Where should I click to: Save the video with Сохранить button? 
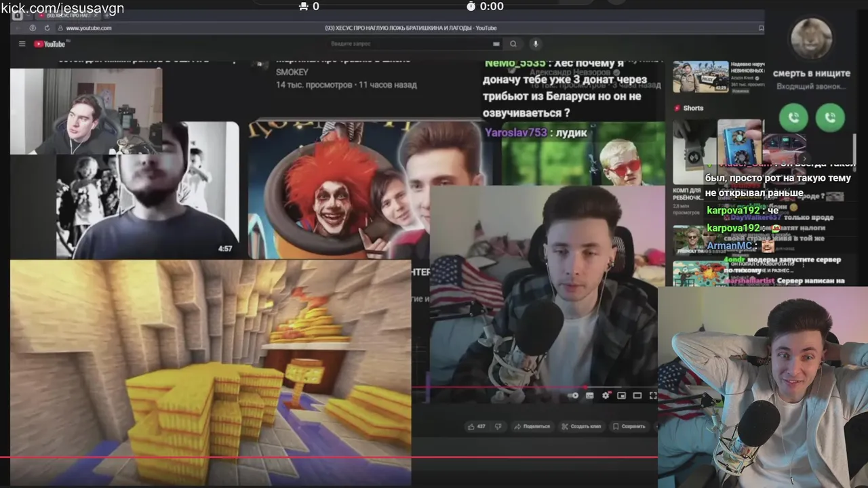point(629,426)
